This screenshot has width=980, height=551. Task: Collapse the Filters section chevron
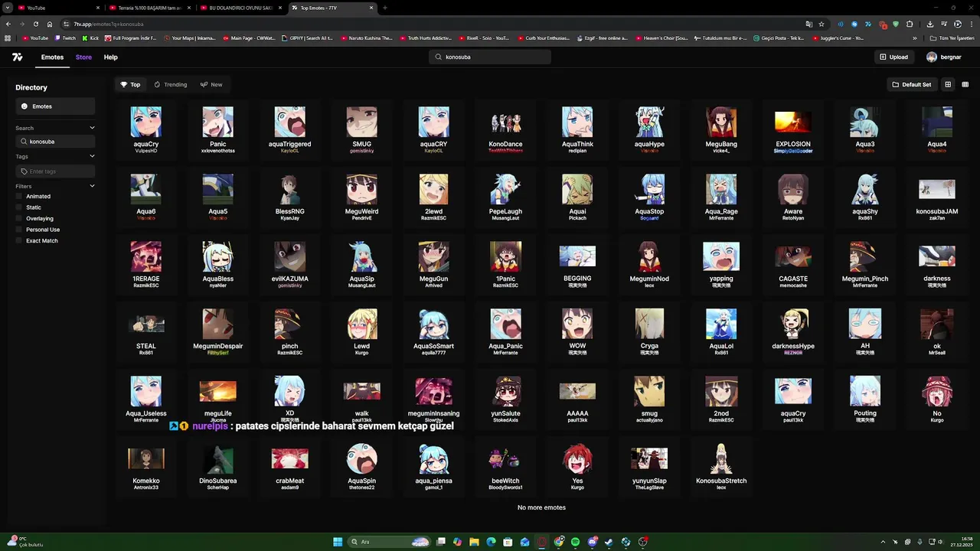pos(92,186)
